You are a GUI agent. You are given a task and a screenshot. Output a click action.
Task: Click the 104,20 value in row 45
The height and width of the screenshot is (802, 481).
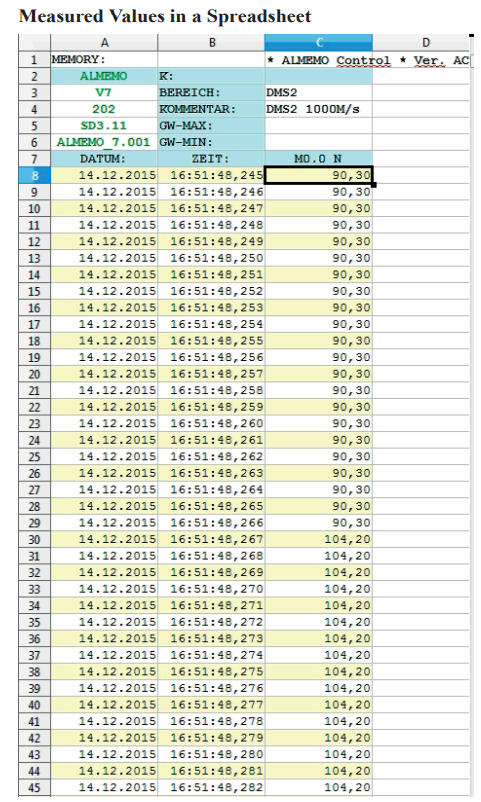coord(319,788)
